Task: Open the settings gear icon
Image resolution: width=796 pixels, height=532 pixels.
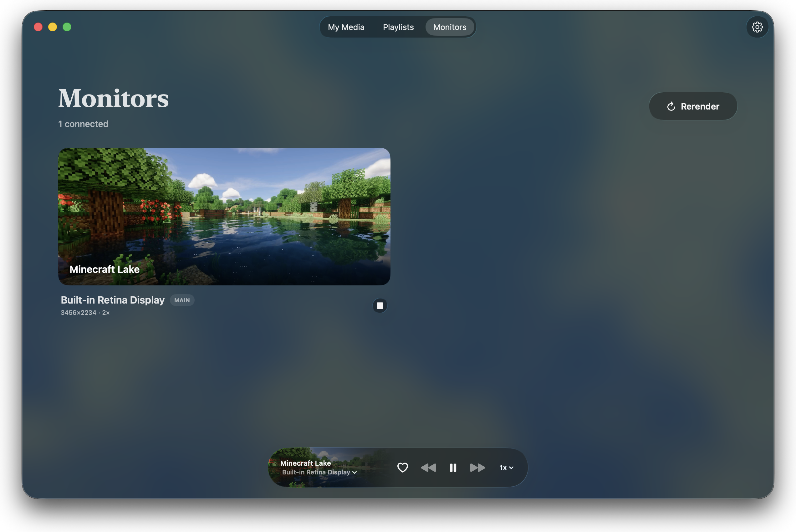Action: coord(757,27)
